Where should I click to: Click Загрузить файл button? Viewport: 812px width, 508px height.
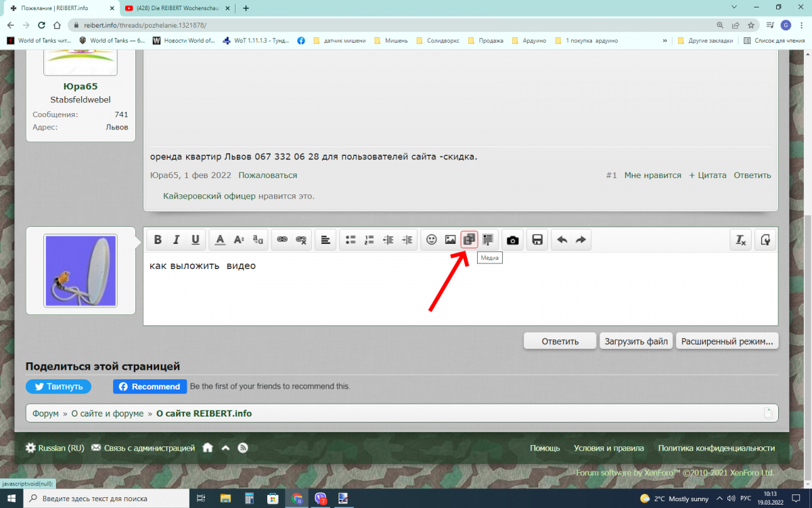(x=636, y=341)
